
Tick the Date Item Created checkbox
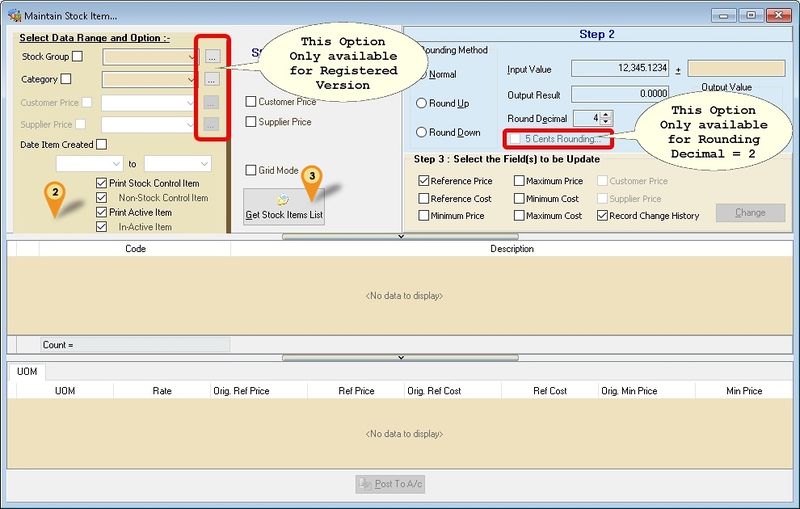point(102,145)
